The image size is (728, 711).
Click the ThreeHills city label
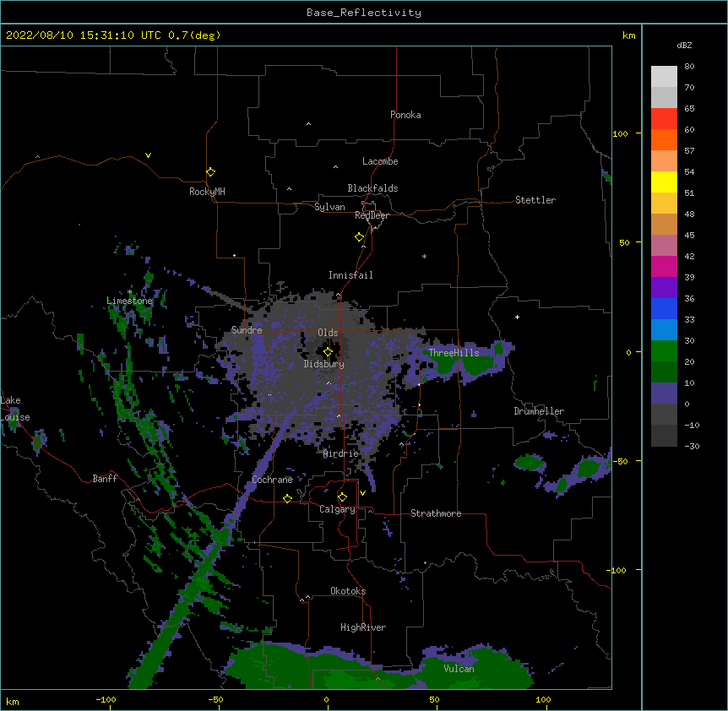(x=454, y=353)
